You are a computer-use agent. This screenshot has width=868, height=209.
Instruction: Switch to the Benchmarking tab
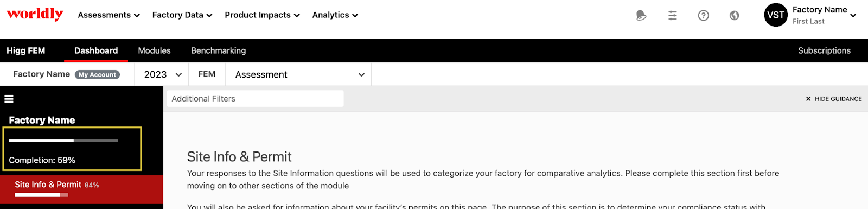(218, 50)
